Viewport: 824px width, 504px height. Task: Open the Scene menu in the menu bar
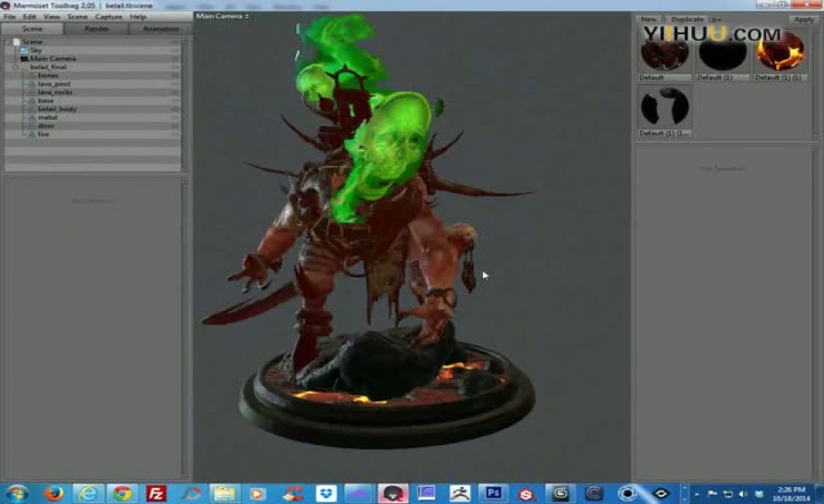coord(78,17)
